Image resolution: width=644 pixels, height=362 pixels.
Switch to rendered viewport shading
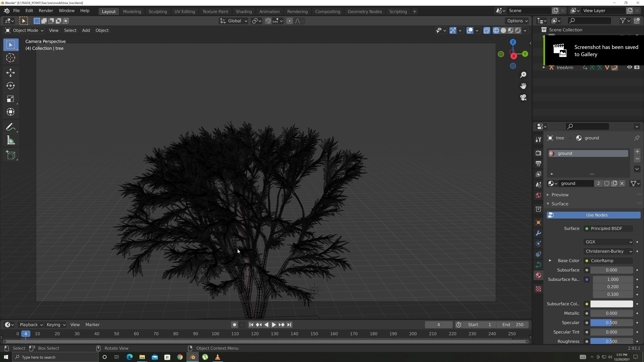click(518, 31)
